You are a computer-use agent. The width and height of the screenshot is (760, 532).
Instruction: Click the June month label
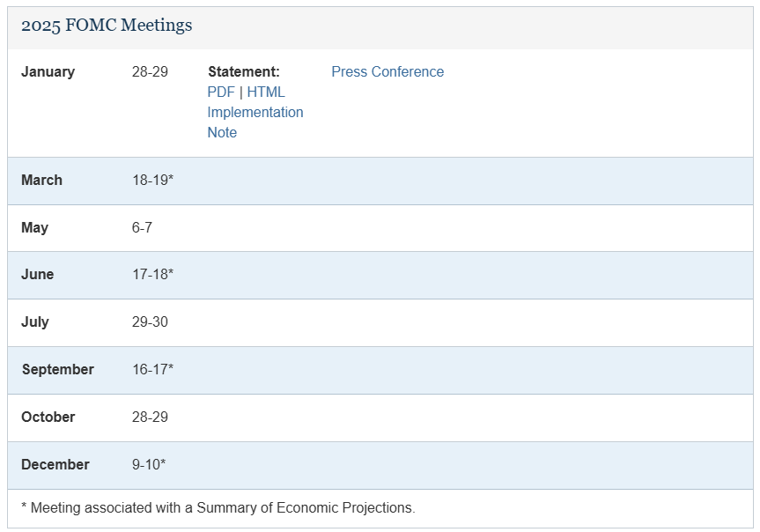(37, 274)
